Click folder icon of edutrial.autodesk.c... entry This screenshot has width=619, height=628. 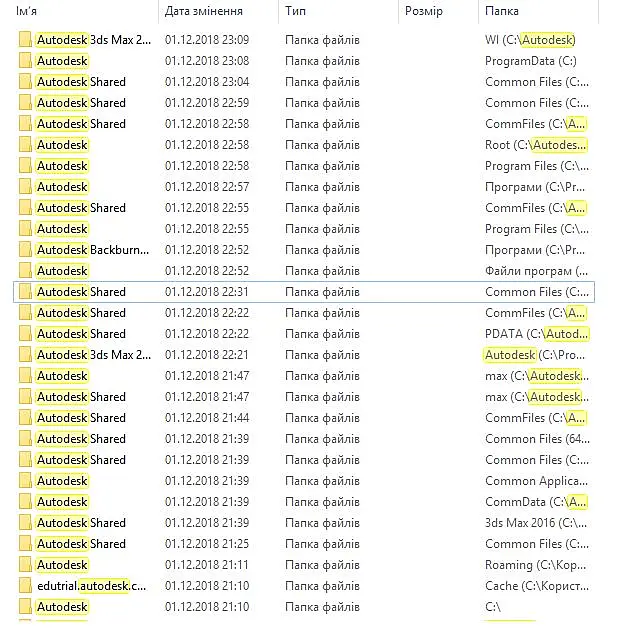[25, 586]
